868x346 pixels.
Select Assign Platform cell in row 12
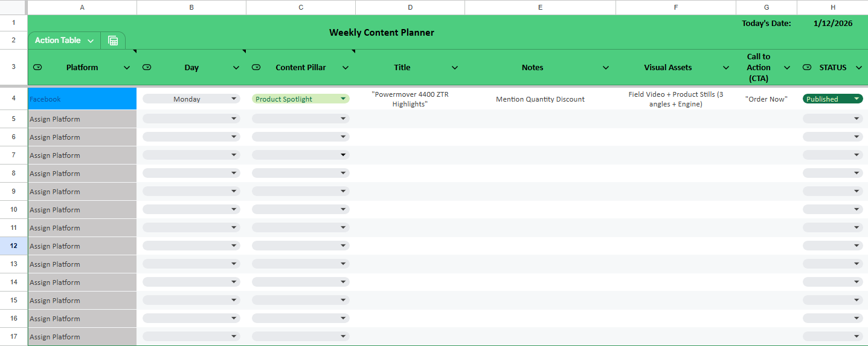(x=82, y=246)
